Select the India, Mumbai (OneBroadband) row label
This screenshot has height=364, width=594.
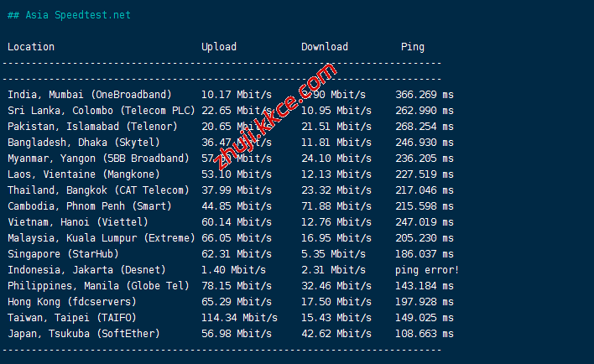(x=90, y=95)
